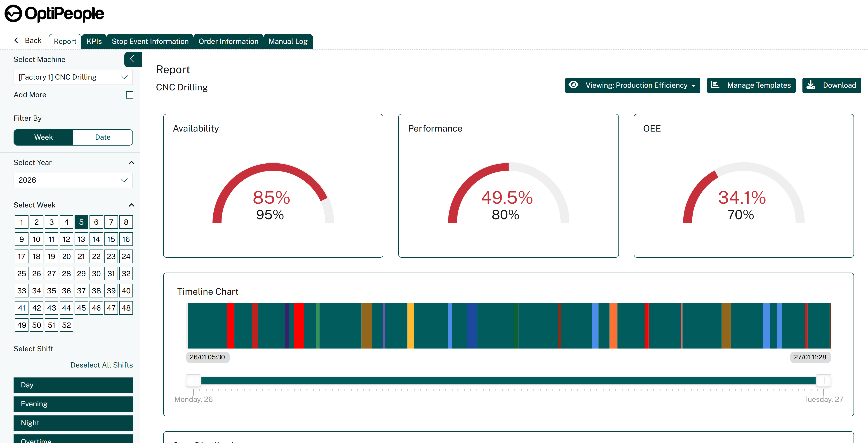Click the chart icon on Manage Templates
Screen dimensions: 868x443
click(715, 85)
